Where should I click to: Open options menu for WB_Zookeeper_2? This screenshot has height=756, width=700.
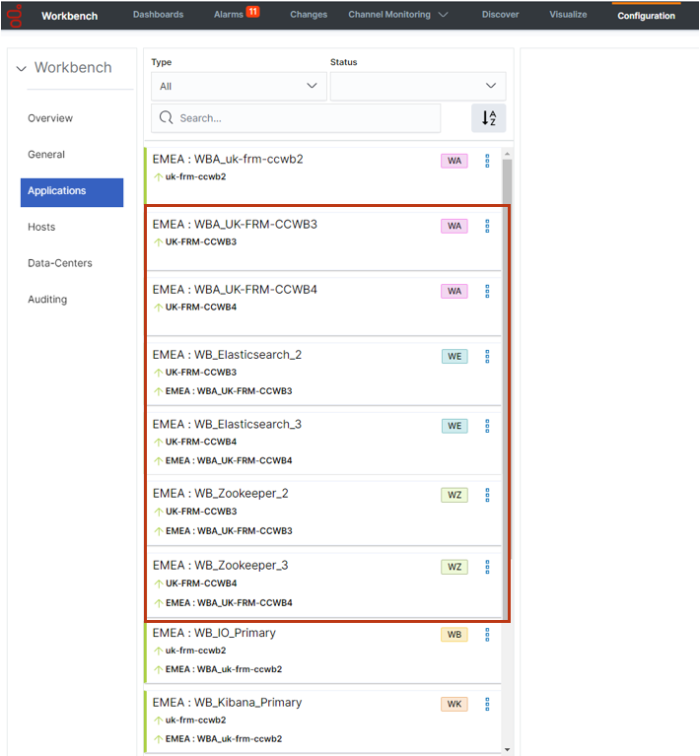487,495
